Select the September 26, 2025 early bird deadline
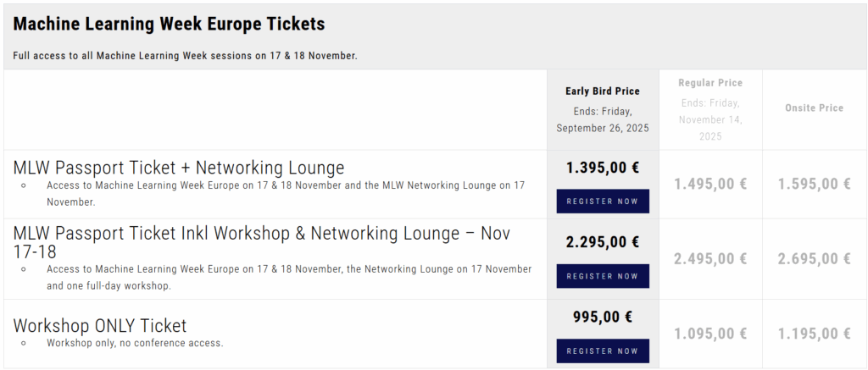Image resolution: width=868 pixels, height=370 pixels. [603, 128]
